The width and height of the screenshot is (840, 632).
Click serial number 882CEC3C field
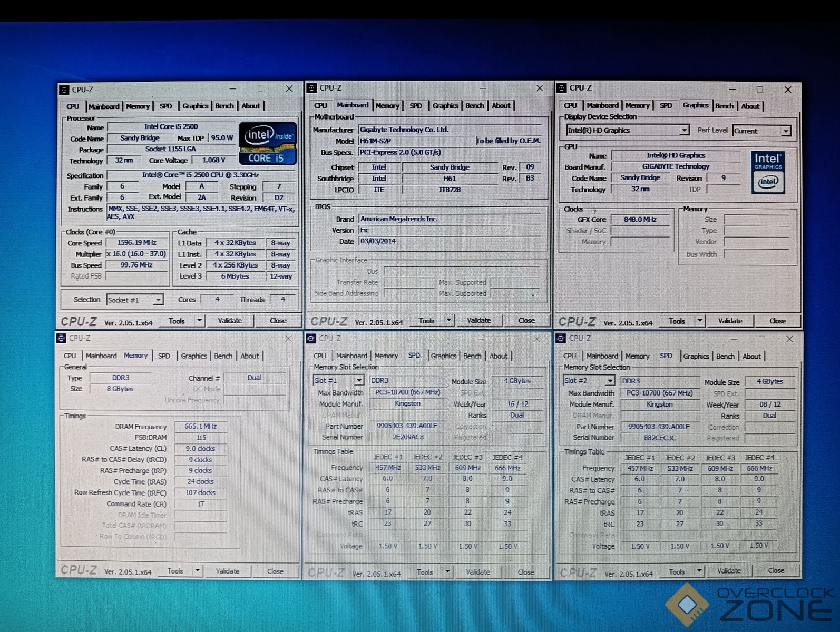pyautogui.click(x=659, y=438)
